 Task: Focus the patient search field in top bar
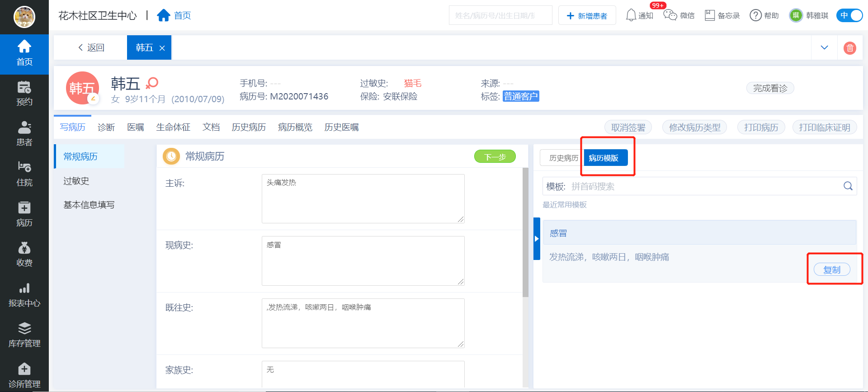500,15
